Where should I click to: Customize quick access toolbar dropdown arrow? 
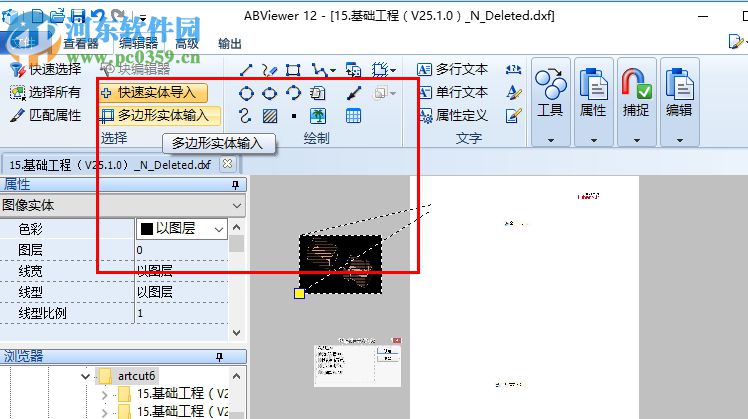coord(143,18)
